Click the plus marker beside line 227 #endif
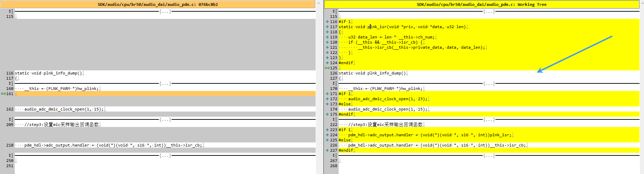This screenshot has width=644, height=174. (327, 150)
